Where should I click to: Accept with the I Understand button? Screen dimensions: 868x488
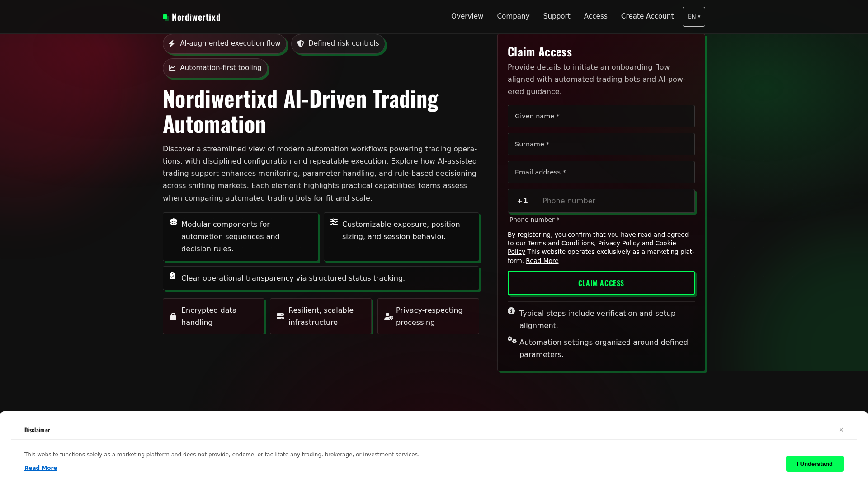coord(815,464)
